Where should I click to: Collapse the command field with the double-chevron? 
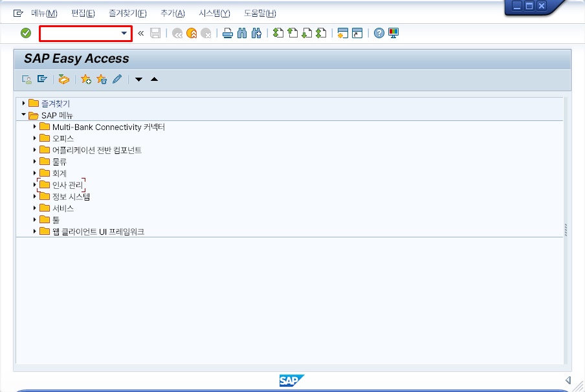click(140, 33)
